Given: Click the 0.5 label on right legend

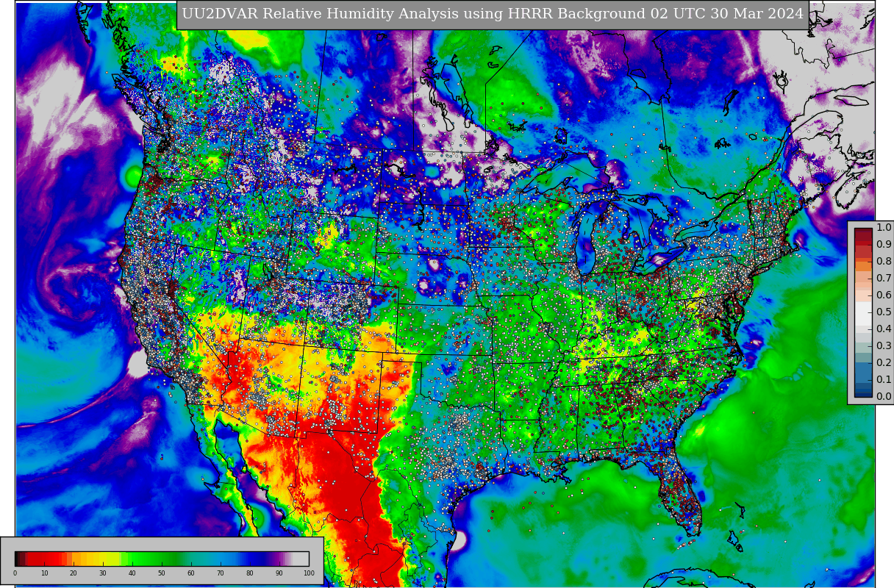Looking at the screenshot, I should click(884, 312).
